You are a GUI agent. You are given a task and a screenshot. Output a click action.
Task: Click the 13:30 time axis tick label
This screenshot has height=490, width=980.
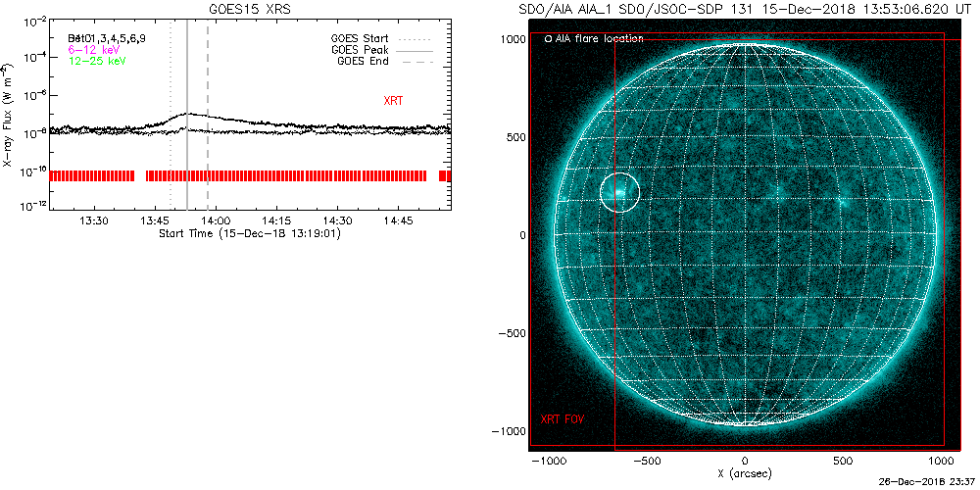[94, 221]
